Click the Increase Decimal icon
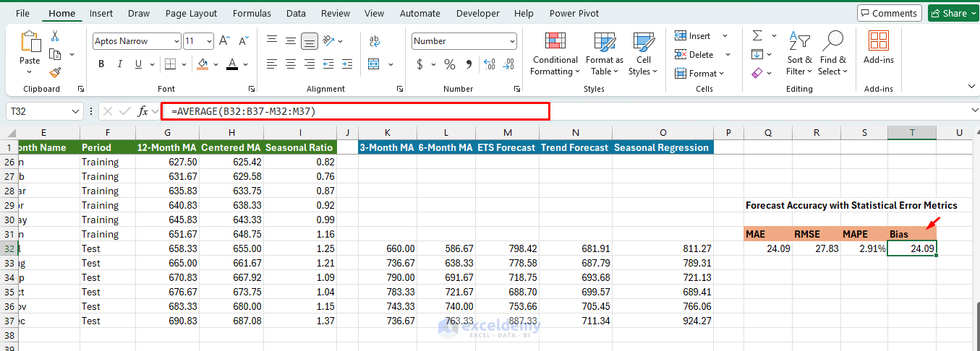 click(x=490, y=64)
